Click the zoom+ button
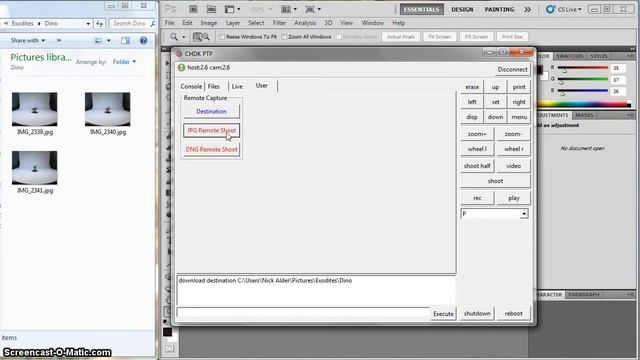The width and height of the screenshot is (640, 360). coord(477,134)
